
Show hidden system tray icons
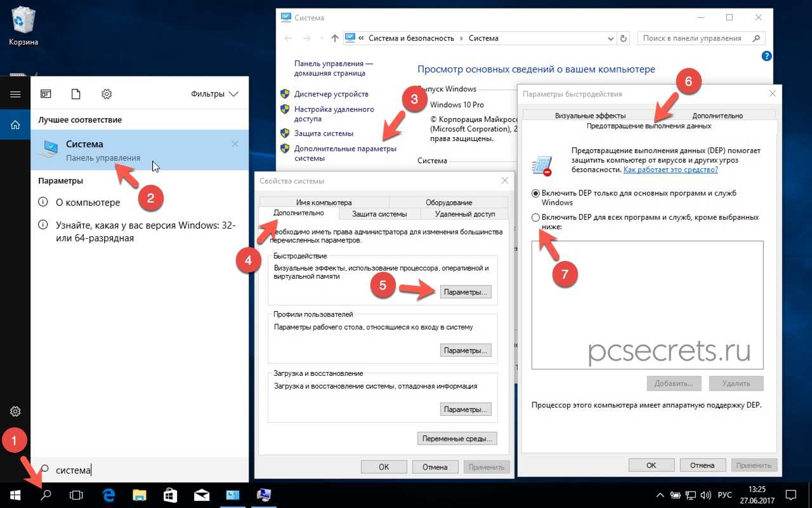[x=660, y=495]
